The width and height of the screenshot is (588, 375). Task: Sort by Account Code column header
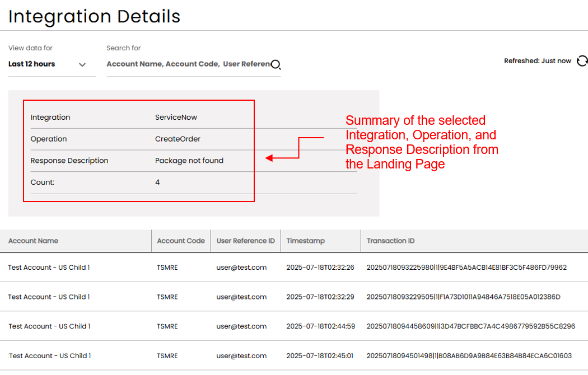[180, 241]
